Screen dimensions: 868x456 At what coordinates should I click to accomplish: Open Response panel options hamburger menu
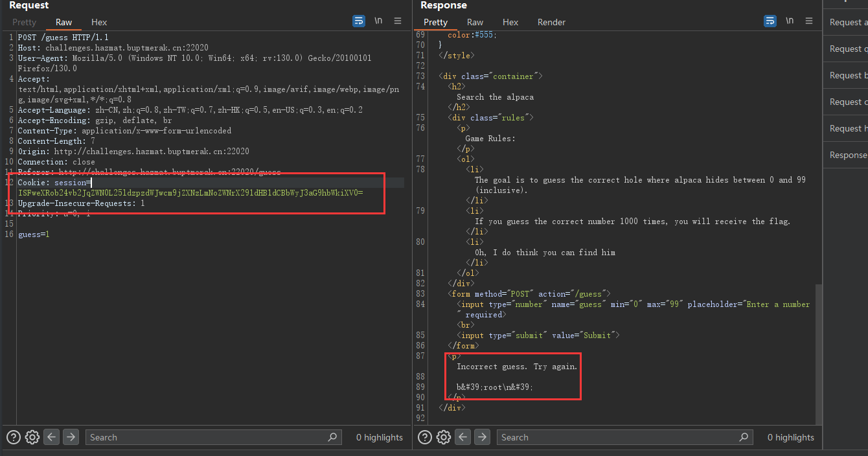coord(809,21)
